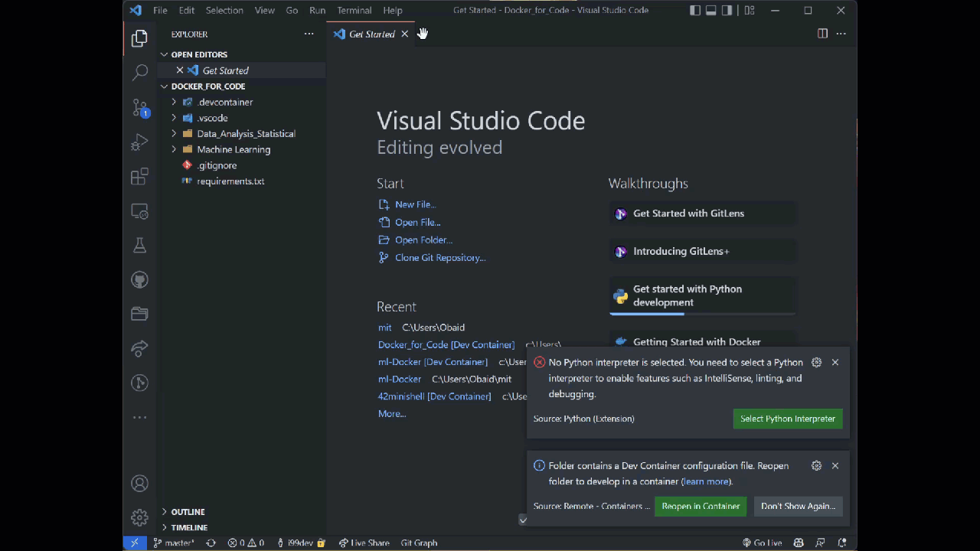Synchronize changes icon in status bar
The width and height of the screenshot is (980, 551).
(211, 543)
